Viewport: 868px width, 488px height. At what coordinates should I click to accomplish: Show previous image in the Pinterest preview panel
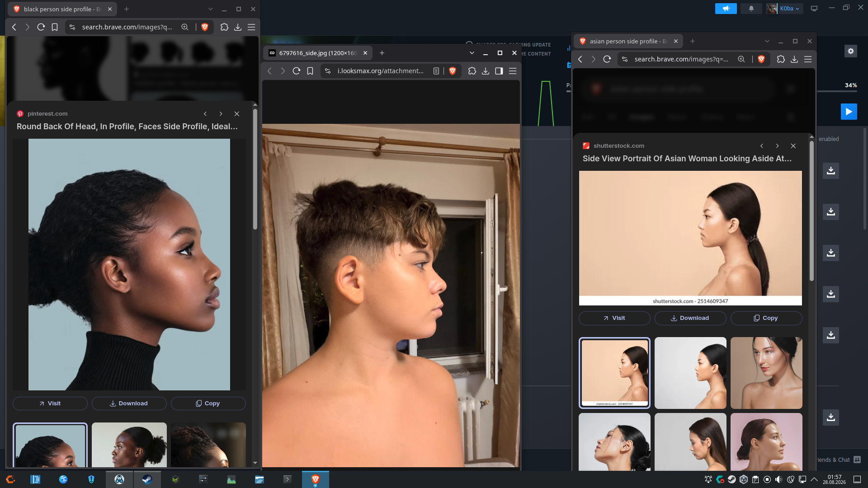[205, 114]
